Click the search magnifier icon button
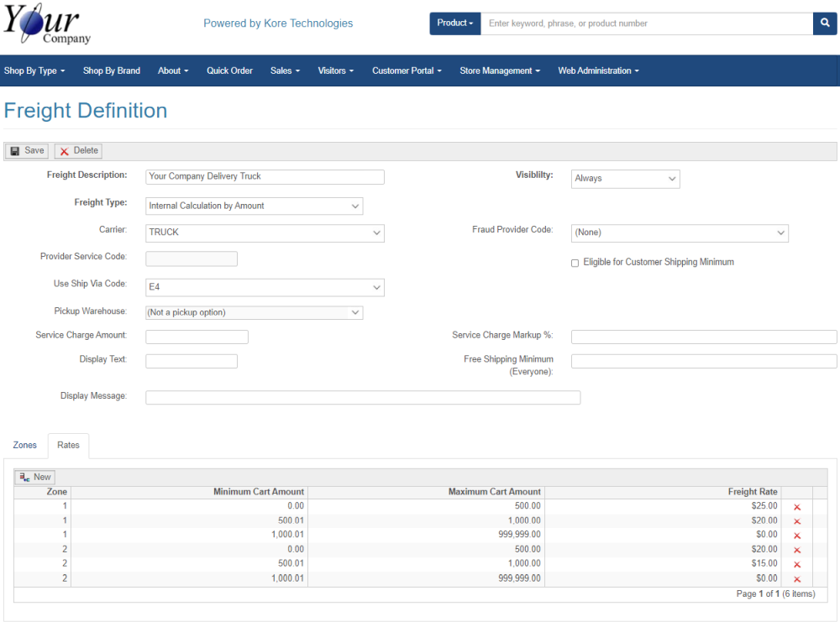 pos(825,23)
